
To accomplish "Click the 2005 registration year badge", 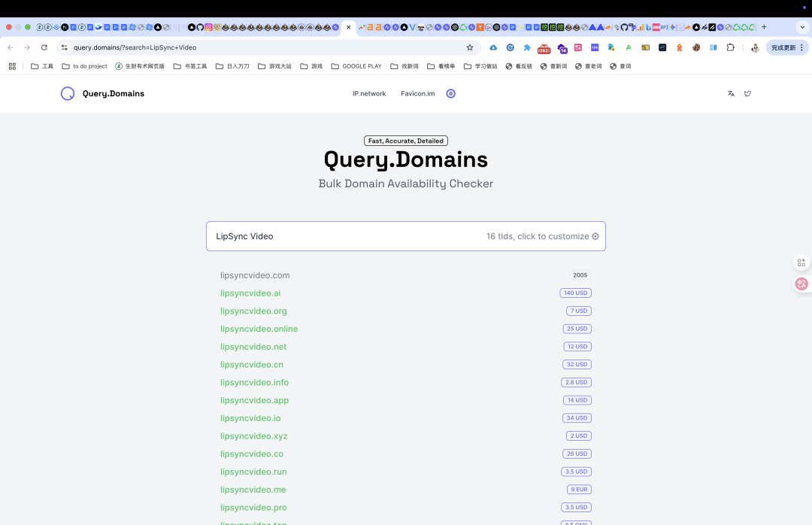I will tap(580, 275).
